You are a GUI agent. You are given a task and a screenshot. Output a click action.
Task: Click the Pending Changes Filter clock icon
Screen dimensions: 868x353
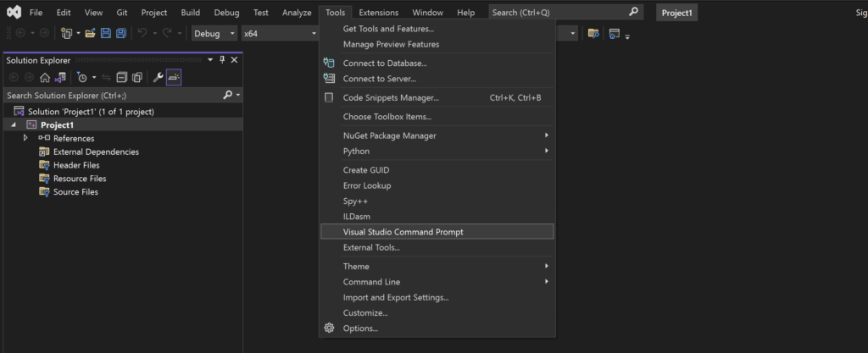[82, 78]
